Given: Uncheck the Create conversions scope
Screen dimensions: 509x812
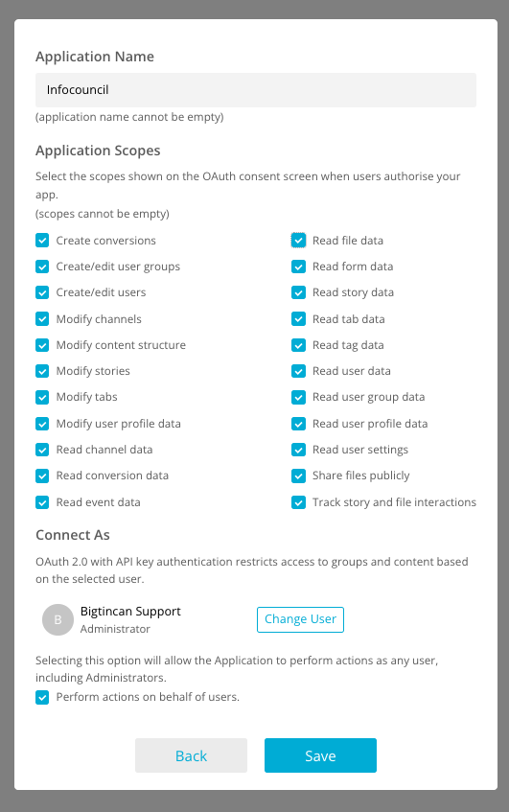Looking at the screenshot, I should click(42, 241).
